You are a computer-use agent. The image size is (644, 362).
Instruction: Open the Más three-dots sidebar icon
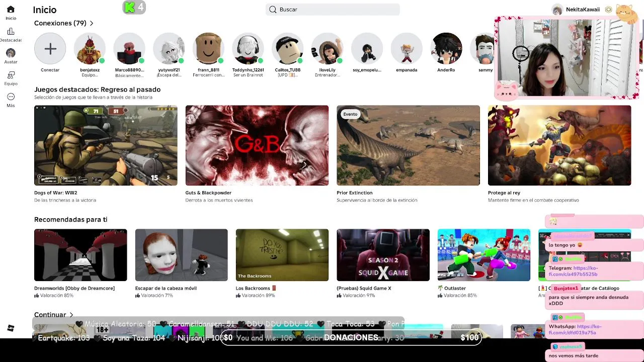(x=11, y=97)
